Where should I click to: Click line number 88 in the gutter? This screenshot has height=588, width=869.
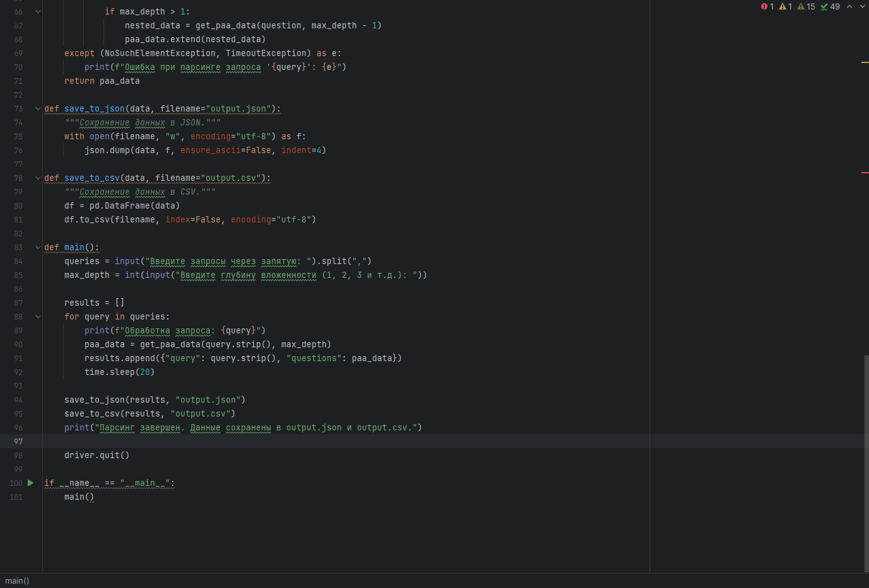[x=18, y=316]
